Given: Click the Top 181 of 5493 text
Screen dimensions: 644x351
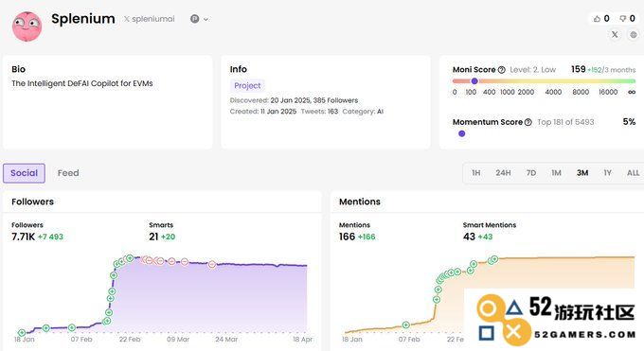Looking at the screenshot, I should 565,122.
